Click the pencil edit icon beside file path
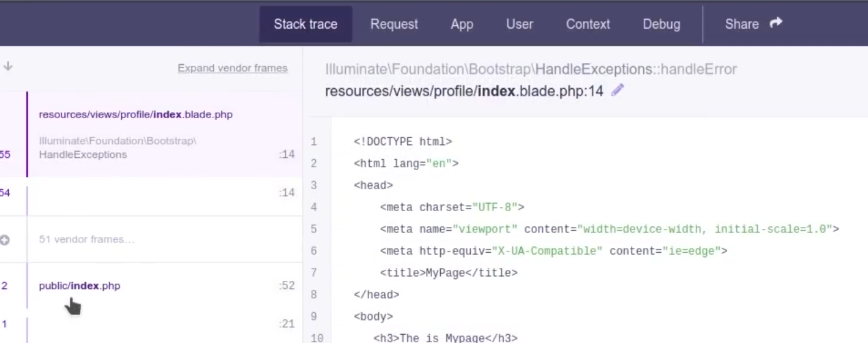Viewport: 868px width, 343px height. [617, 90]
